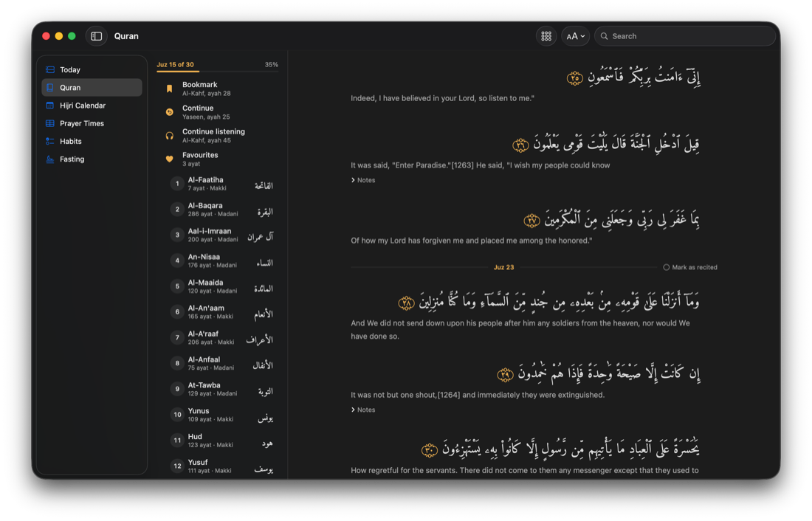Screen dimensions: 812x521
Task: Click the headphones Continue listening icon
Action: click(x=169, y=136)
